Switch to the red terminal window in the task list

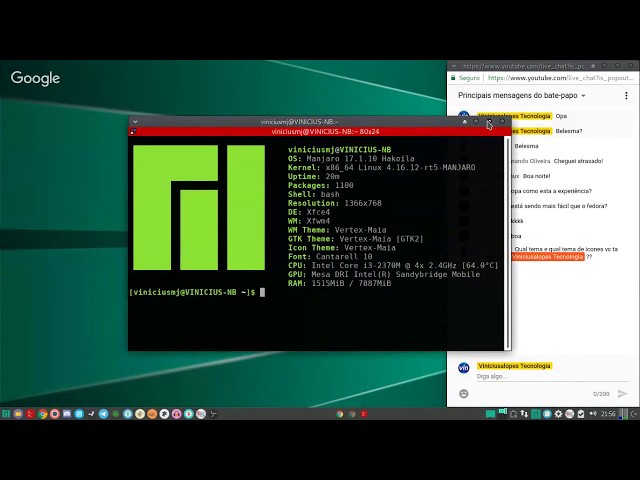364,414
